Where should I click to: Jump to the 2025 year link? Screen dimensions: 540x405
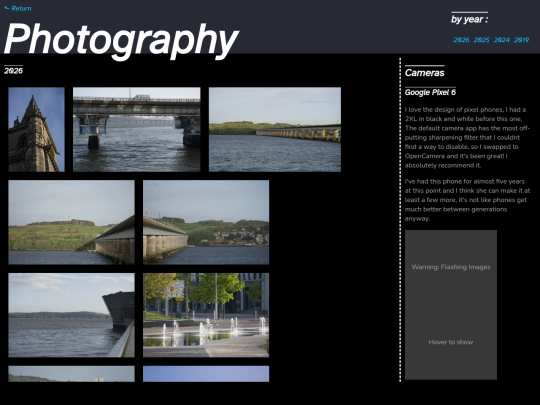pyautogui.click(x=481, y=40)
